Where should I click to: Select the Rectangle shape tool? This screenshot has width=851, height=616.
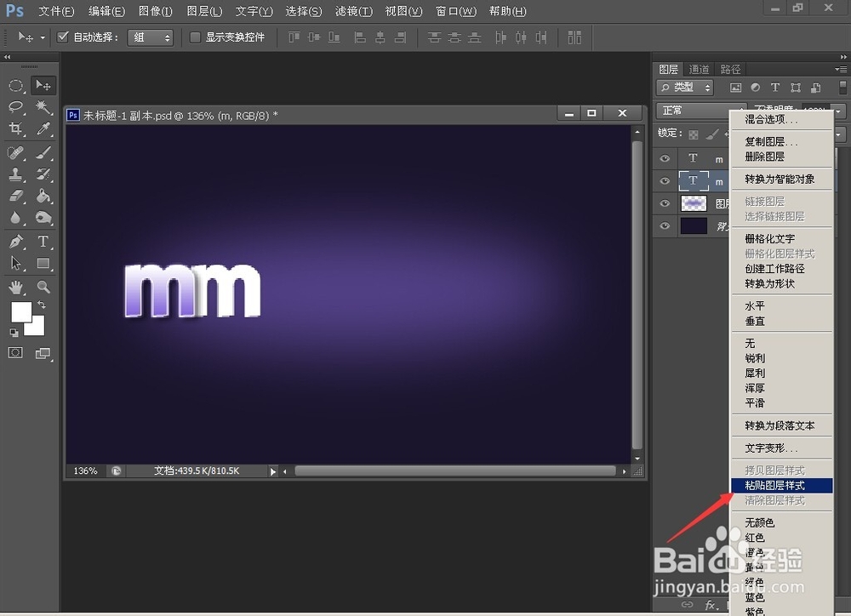(x=43, y=263)
